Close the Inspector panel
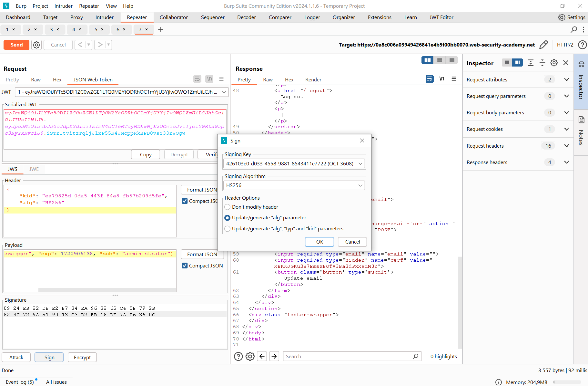This screenshot has height=386, width=588. point(566,63)
